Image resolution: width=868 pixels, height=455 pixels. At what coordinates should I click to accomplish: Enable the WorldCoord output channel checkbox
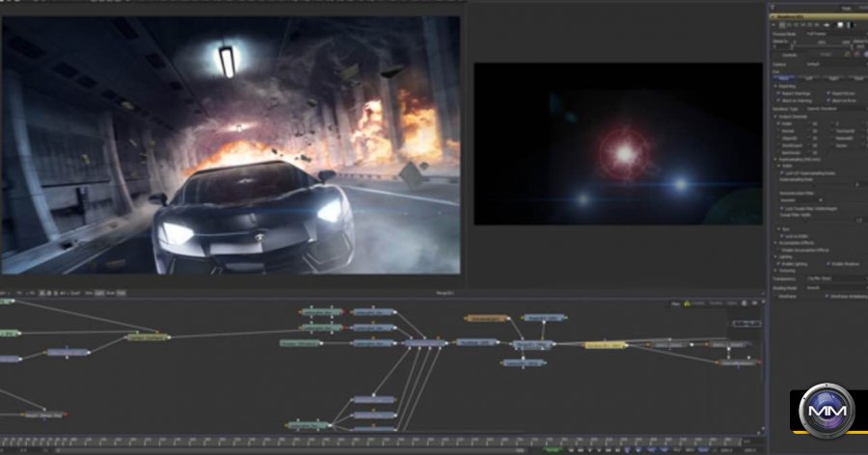[779, 146]
